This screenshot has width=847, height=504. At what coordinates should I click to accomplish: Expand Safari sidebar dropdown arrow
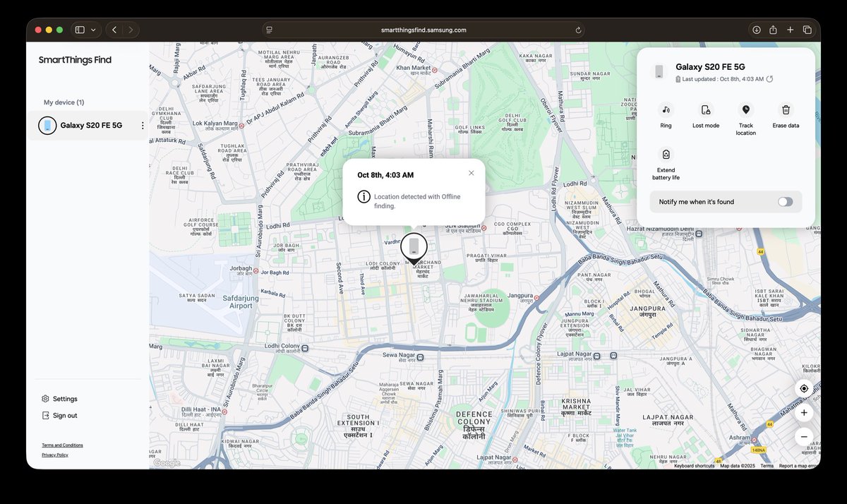point(93,30)
